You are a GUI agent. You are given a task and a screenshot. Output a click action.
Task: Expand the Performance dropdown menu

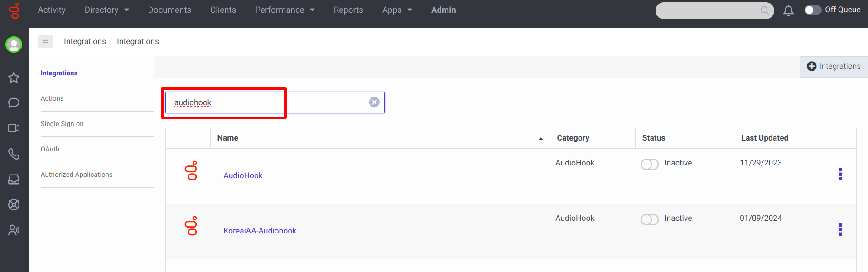pyautogui.click(x=285, y=10)
